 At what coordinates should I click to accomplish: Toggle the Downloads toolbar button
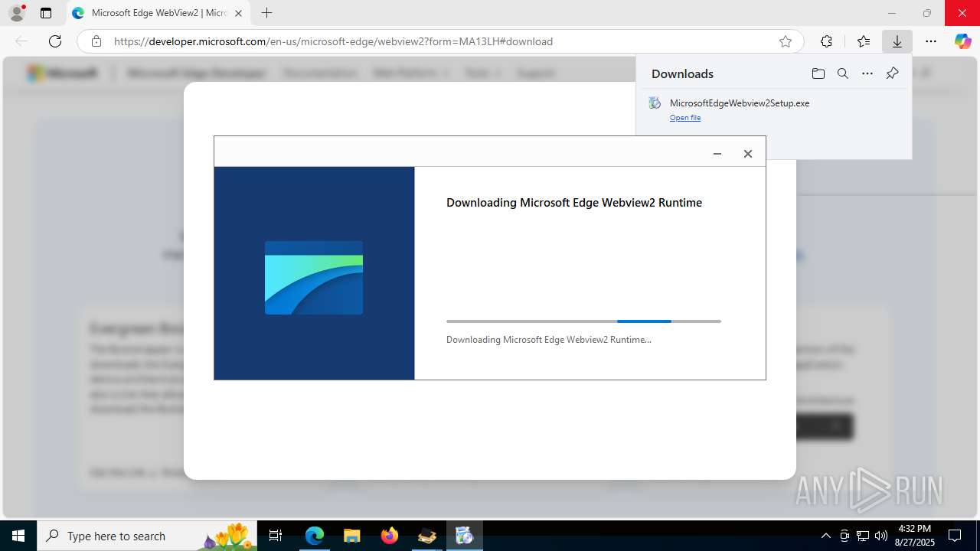897,41
